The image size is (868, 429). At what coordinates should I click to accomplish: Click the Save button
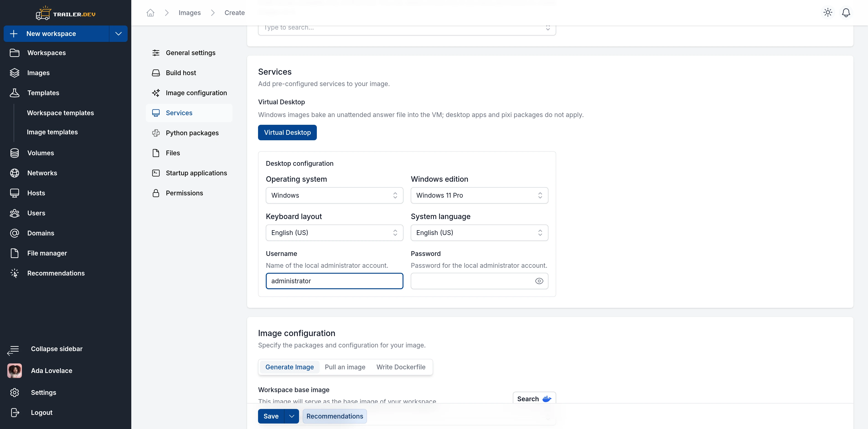point(271,416)
